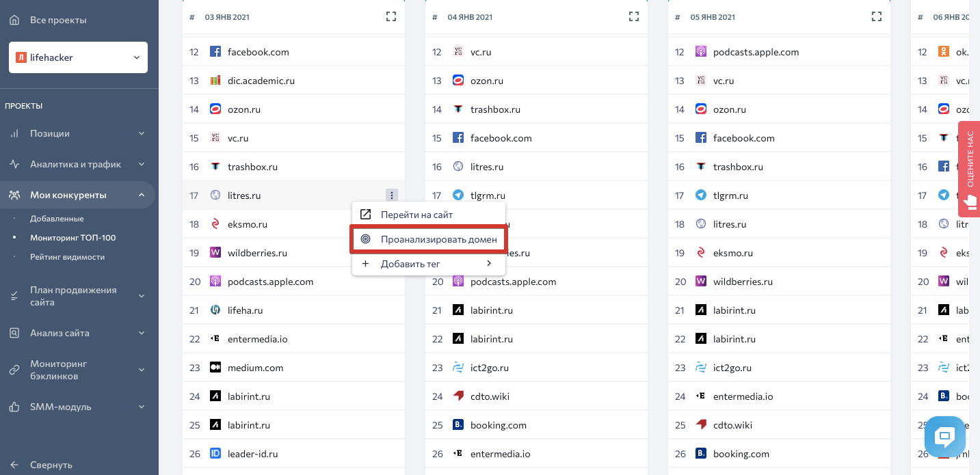Select podcasts.apple.com in 05 ЯНВ column
The width and height of the screenshot is (980, 475).
coord(756,52)
